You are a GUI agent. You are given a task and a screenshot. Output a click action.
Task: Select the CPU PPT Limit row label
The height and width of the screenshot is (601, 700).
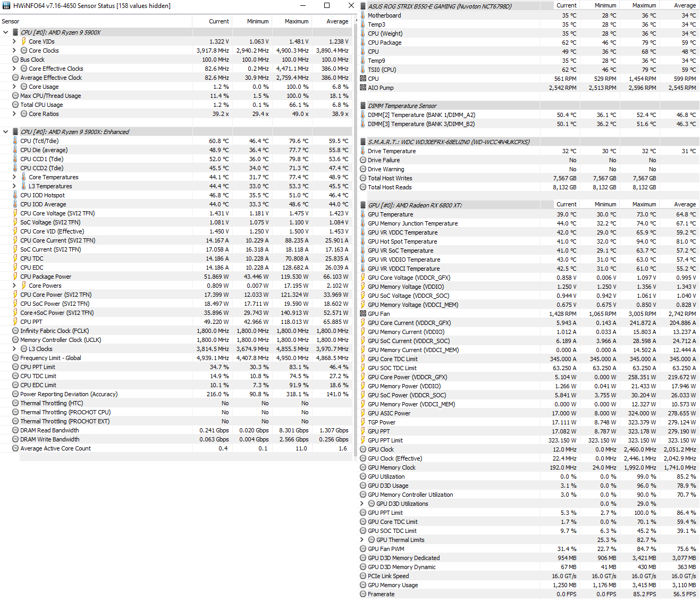pos(38,367)
